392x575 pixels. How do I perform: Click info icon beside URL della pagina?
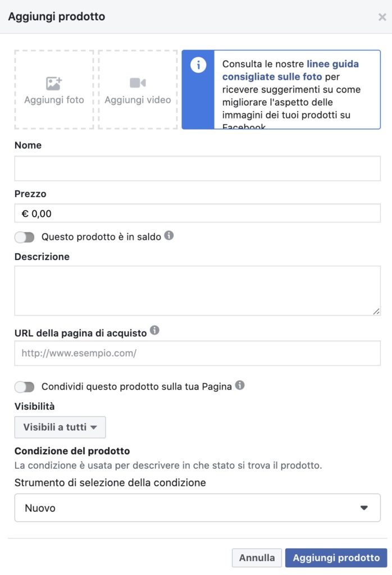pos(154,331)
